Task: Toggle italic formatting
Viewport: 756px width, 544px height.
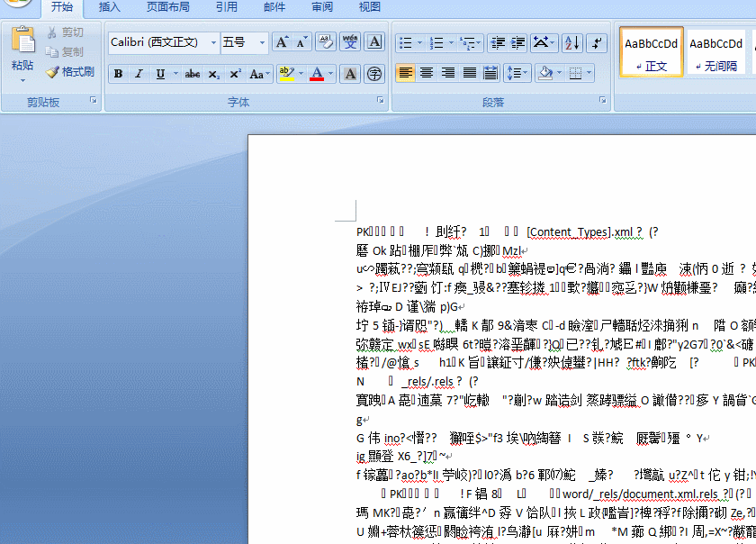Action: [x=139, y=74]
